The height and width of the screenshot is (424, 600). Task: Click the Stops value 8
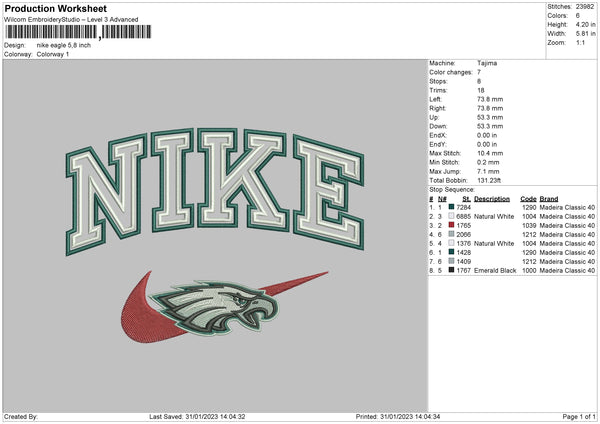[x=479, y=81]
